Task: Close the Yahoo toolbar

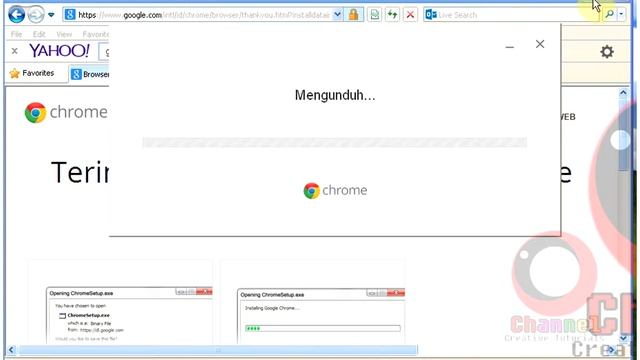Action: (15, 51)
